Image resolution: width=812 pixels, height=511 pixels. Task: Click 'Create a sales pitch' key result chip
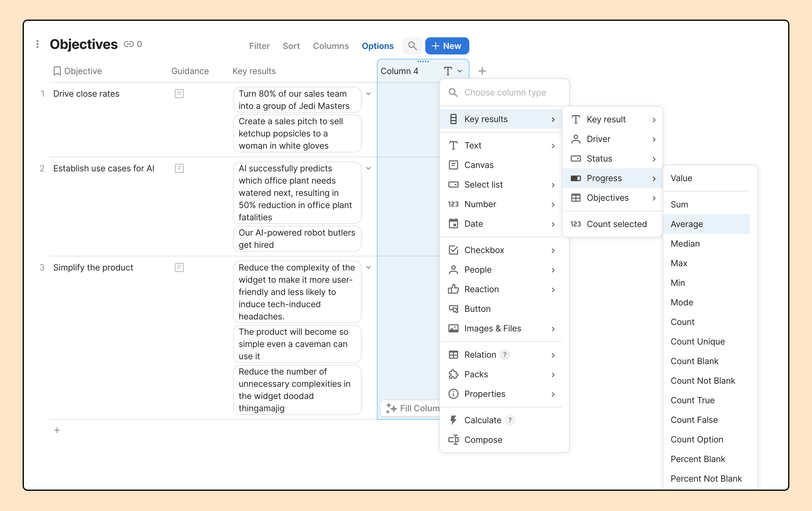click(x=297, y=134)
